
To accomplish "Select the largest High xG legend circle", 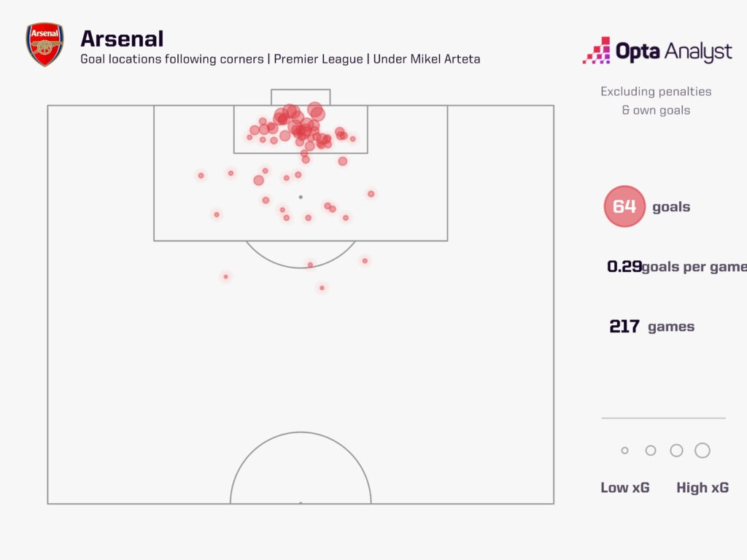I will (x=703, y=451).
